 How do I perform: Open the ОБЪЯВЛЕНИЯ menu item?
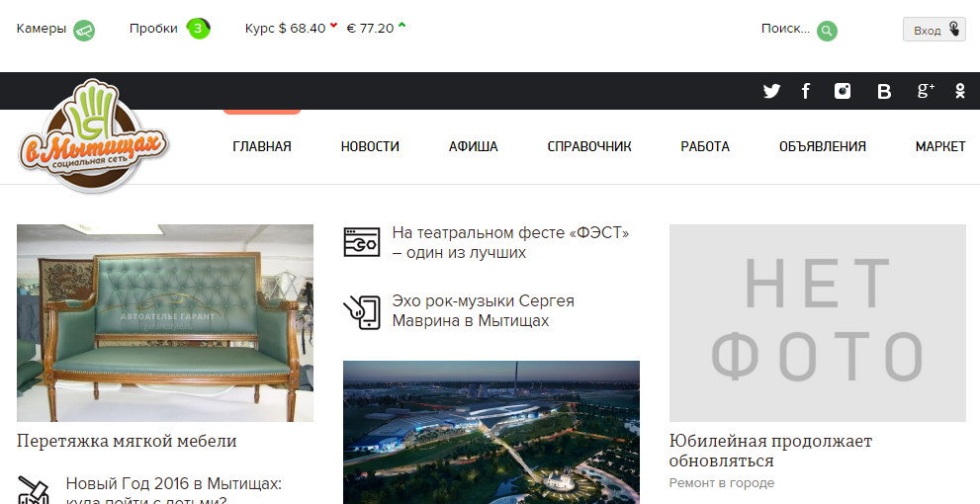click(823, 147)
